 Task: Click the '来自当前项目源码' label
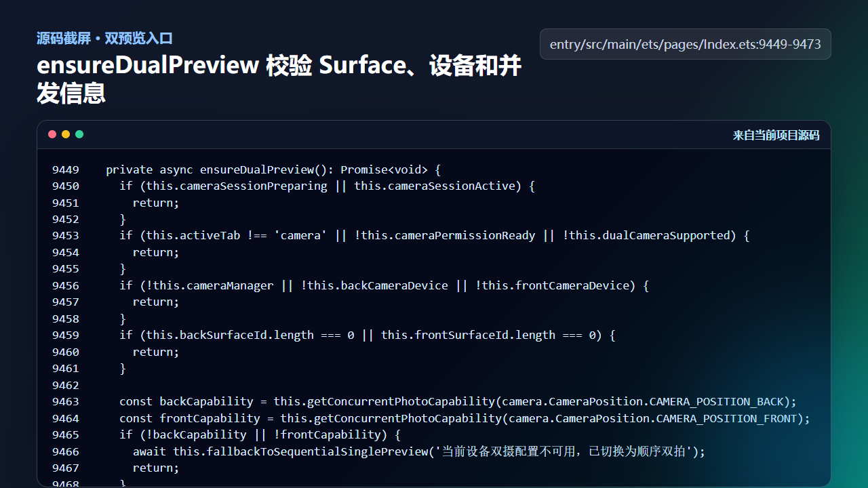[x=776, y=135]
